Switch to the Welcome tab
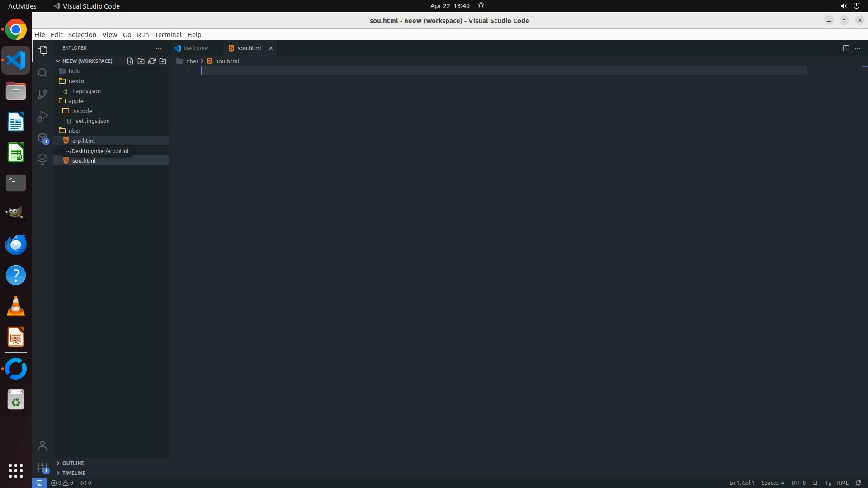Screen dimensions: 868x488 [195, 48]
